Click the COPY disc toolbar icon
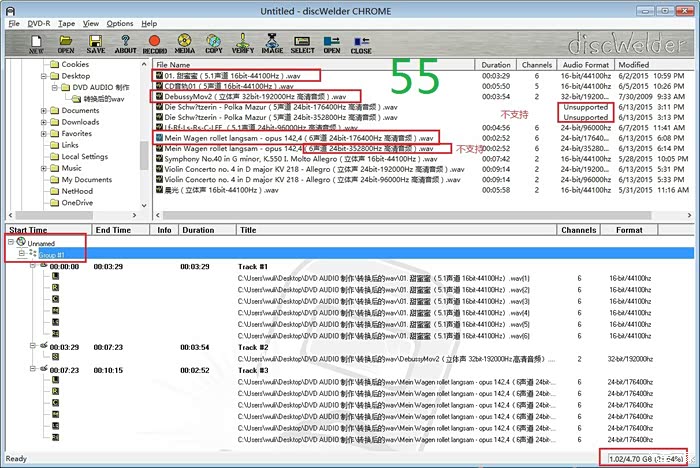This screenshot has width=700, height=468. click(214, 42)
